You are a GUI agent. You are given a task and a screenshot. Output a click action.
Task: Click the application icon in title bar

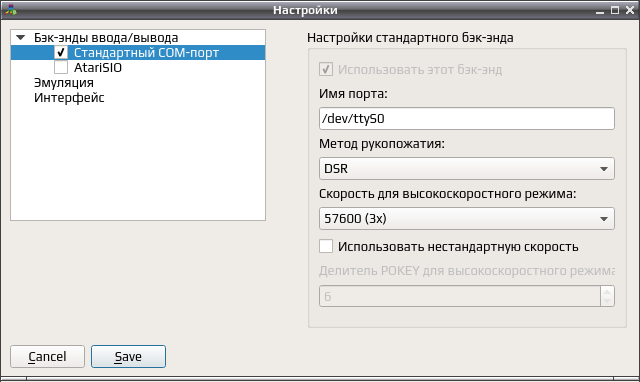pyautogui.click(x=11, y=10)
